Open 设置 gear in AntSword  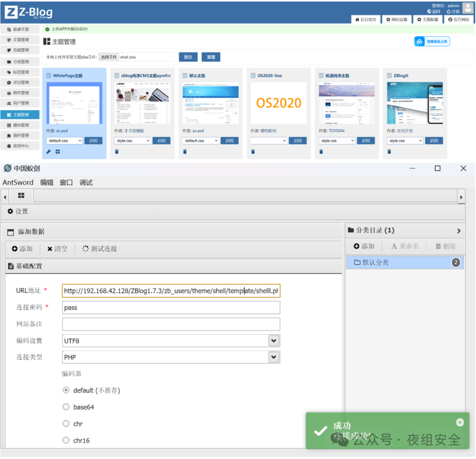pos(18,211)
